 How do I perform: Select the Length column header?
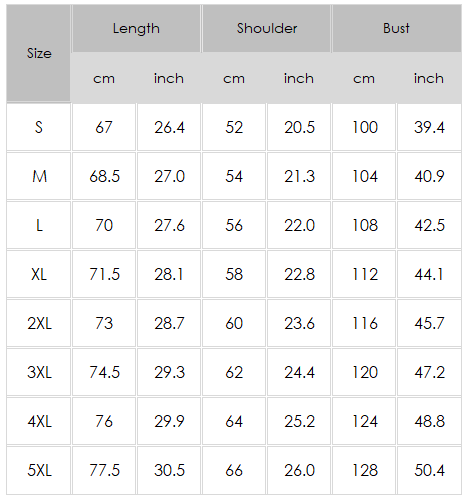136,28
